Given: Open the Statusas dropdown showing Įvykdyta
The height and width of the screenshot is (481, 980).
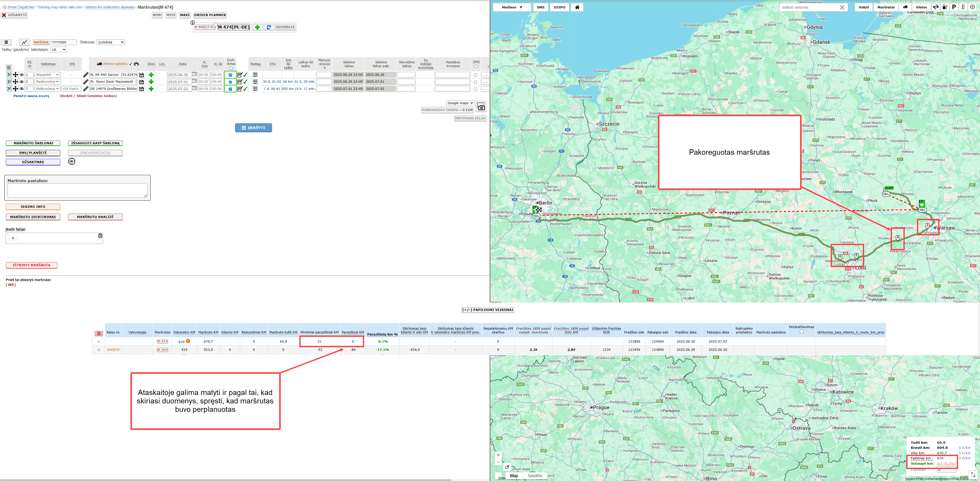Looking at the screenshot, I should pos(111,42).
